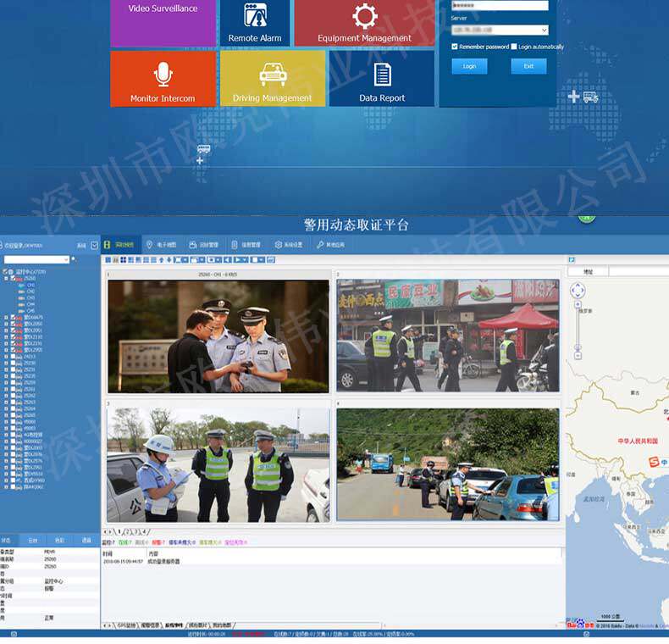
Task: Open the 我的地图 bottom tab
Action: 222,625
